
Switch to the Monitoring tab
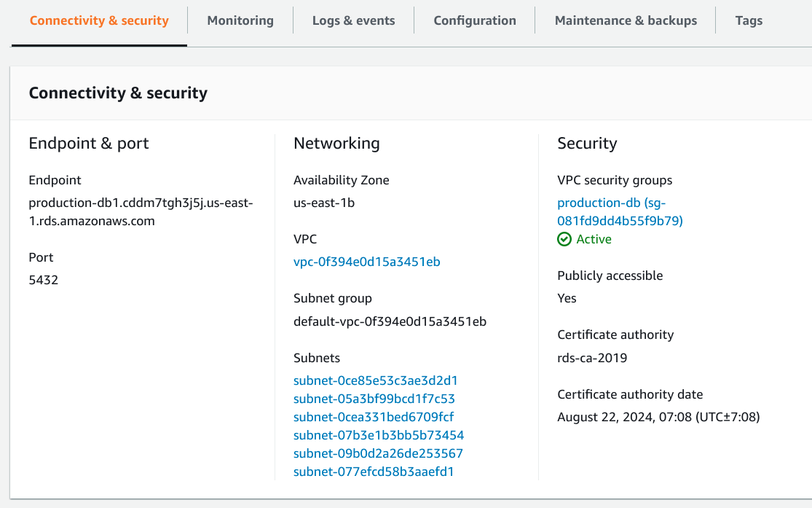[240, 20]
